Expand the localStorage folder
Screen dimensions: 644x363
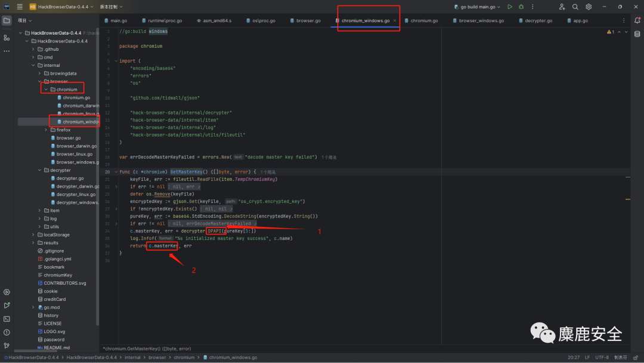coord(33,235)
